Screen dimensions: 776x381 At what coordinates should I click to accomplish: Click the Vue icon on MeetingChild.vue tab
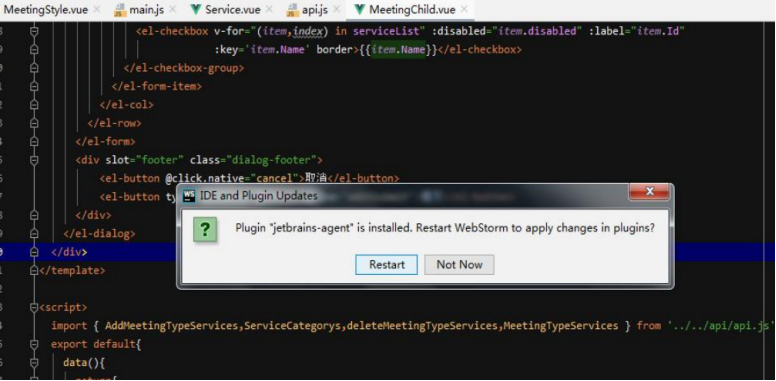coord(360,9)
